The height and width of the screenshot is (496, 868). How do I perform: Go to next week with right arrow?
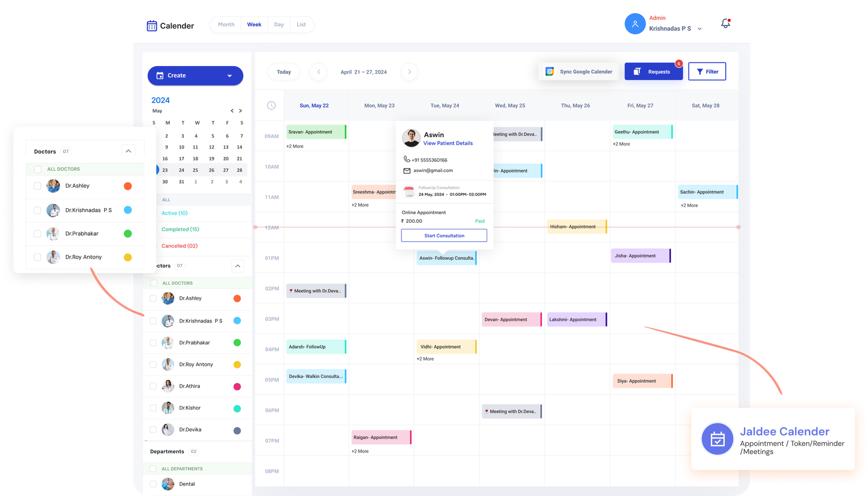[x=409, y=72]
